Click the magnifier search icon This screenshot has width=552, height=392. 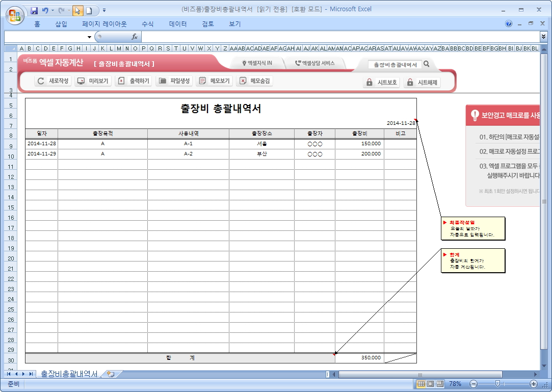click(427, 64)
